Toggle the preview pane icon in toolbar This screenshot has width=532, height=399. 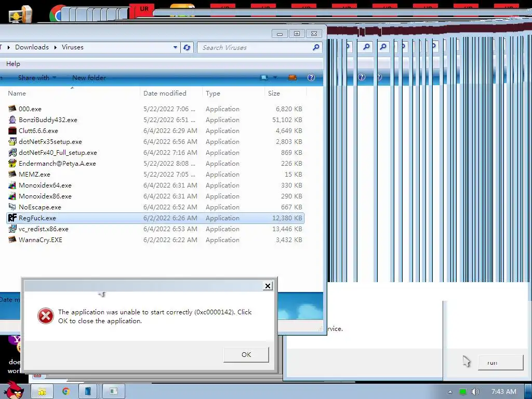click(292, 78)
